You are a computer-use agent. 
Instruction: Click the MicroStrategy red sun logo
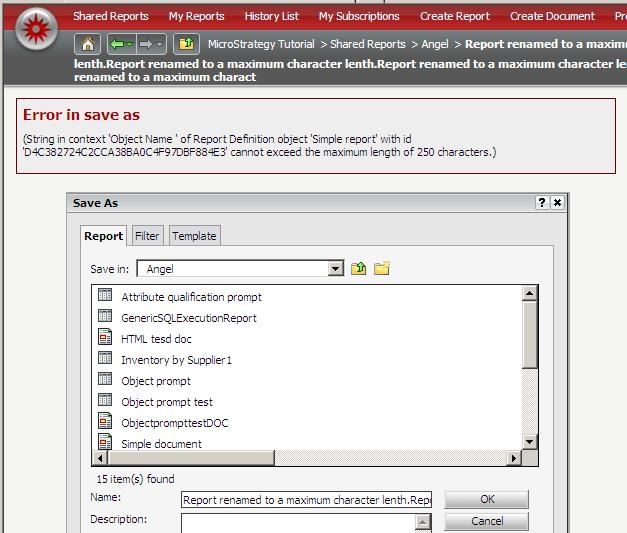coord(36,29)
